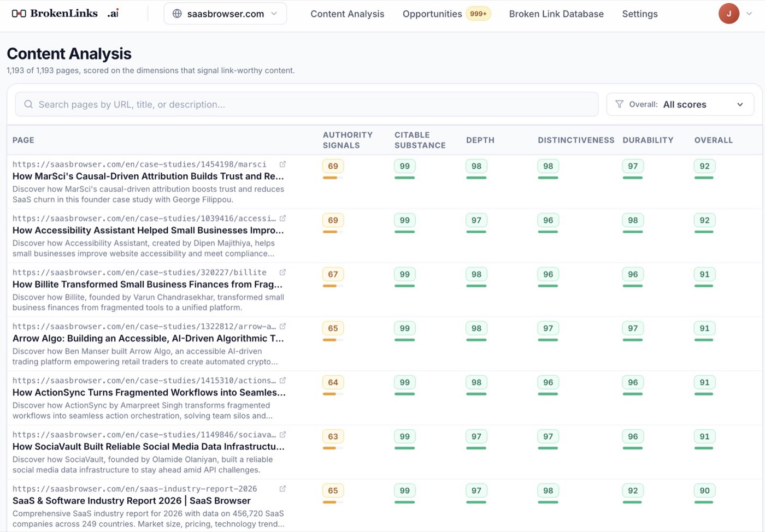Click authority score 69 in MarSci row
765x532 pixels.
pyautogui.click(x=333, y=166)
